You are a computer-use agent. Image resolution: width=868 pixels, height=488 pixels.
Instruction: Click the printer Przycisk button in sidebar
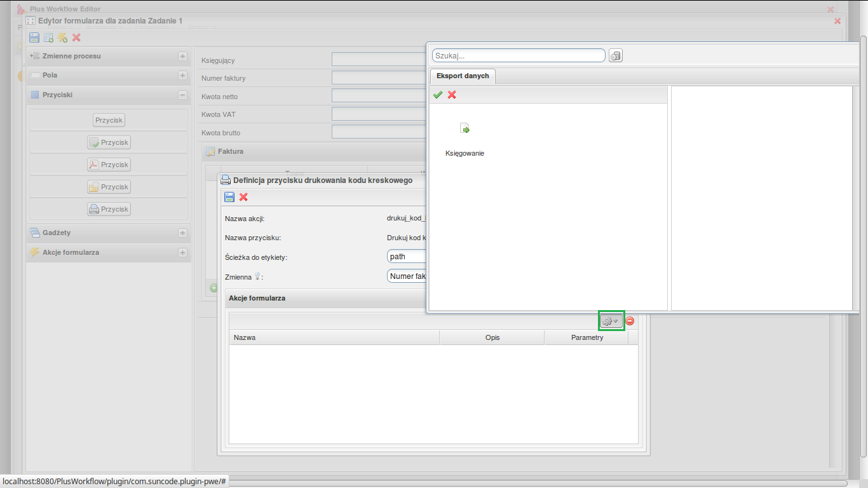click(x=109, y=209)
